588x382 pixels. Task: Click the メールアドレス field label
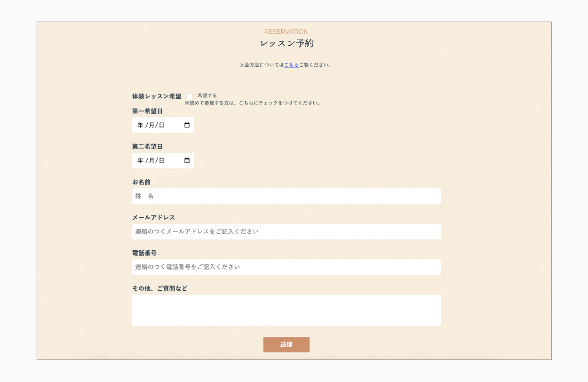[153, 217]
